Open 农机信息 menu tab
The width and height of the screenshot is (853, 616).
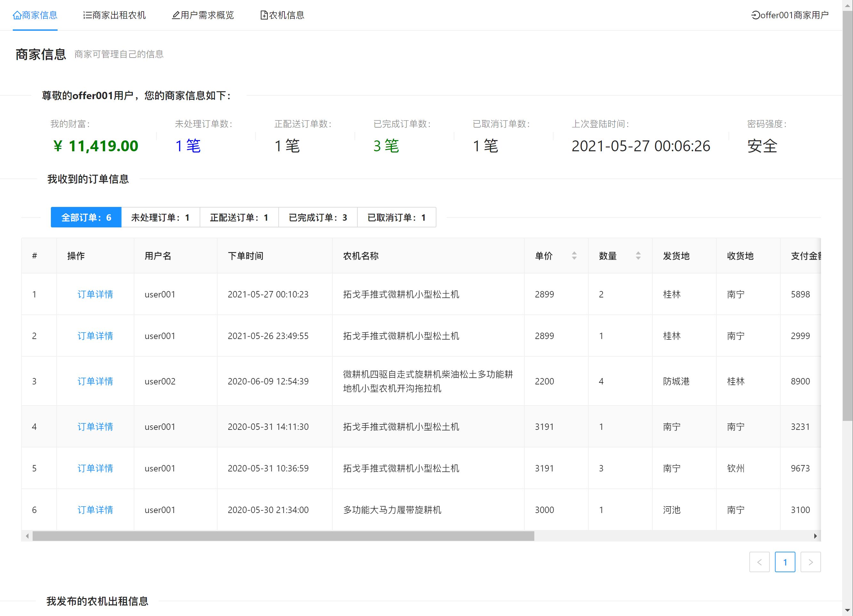click(x=286, y=15)
